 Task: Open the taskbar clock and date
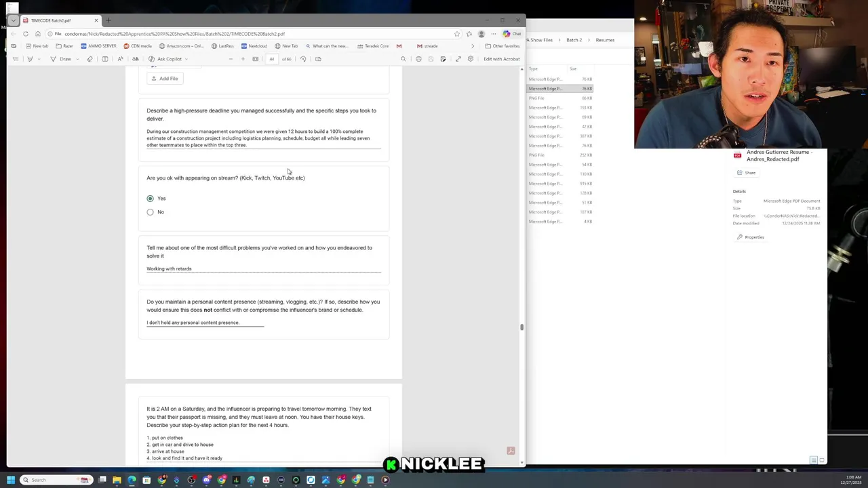tap(850, 480)
